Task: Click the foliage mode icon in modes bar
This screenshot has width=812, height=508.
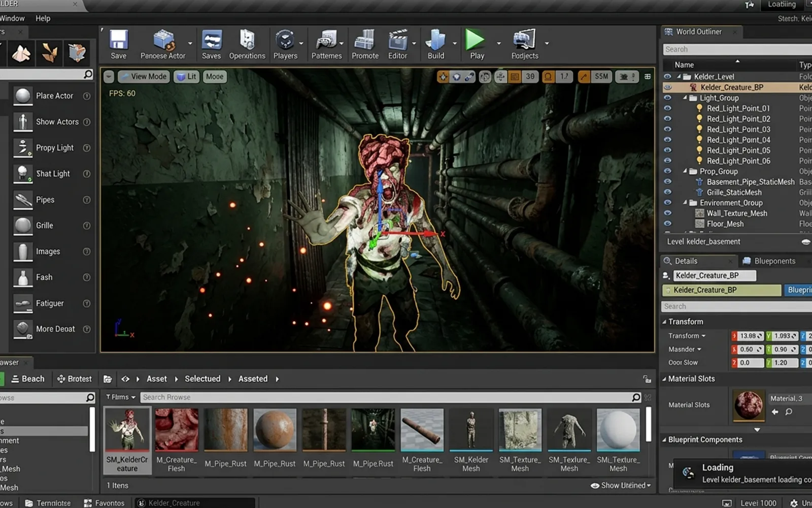Action: [49, 53]
